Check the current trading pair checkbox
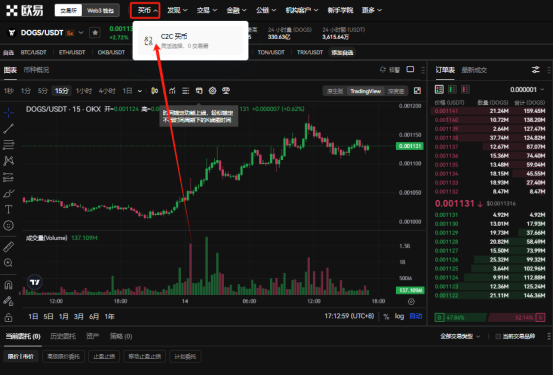The width and height of the screenshot is (553, 375). click(498, 337)
